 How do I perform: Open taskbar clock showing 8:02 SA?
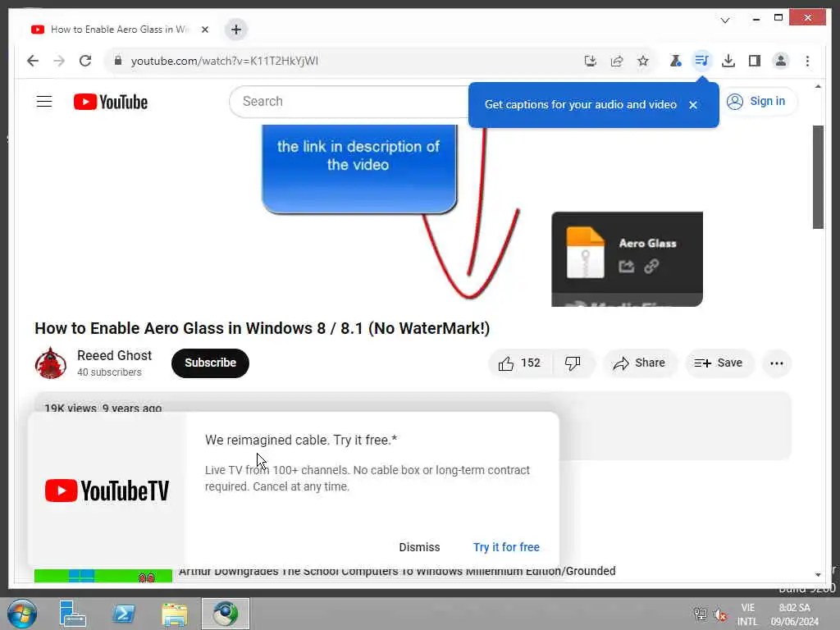tap(794, 614)
